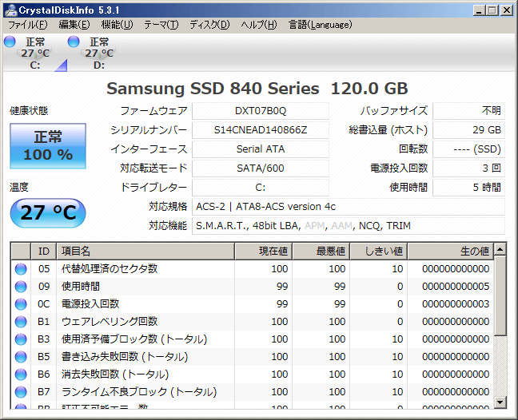Open the ディスク(D) menu
Viewport: 518px width, 420px height.
click(x=209, y=25)
